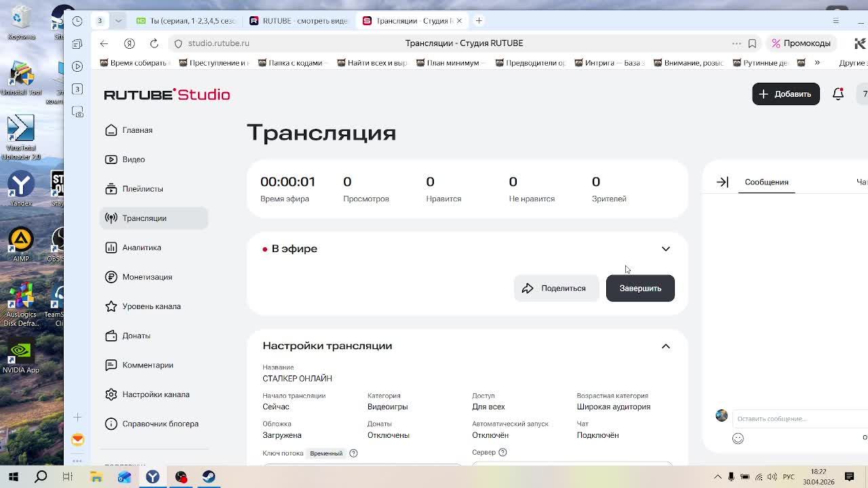Click the Yandex Я home button

click(x=129, y=43)
